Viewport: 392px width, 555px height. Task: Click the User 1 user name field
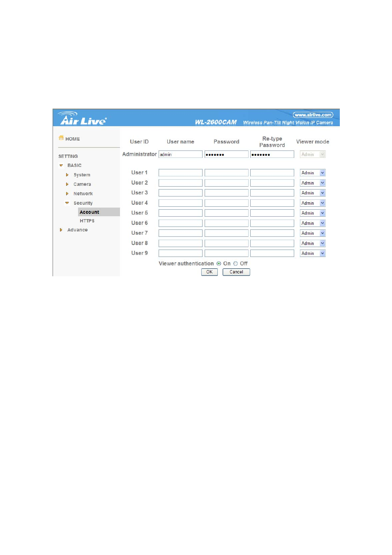tap(180, 173)
